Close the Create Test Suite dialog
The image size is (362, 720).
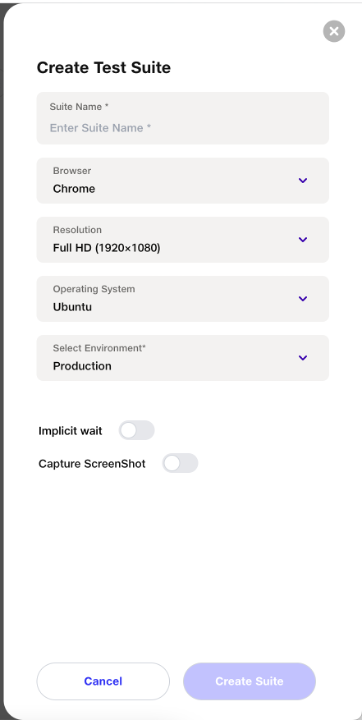tap(334, 31)
